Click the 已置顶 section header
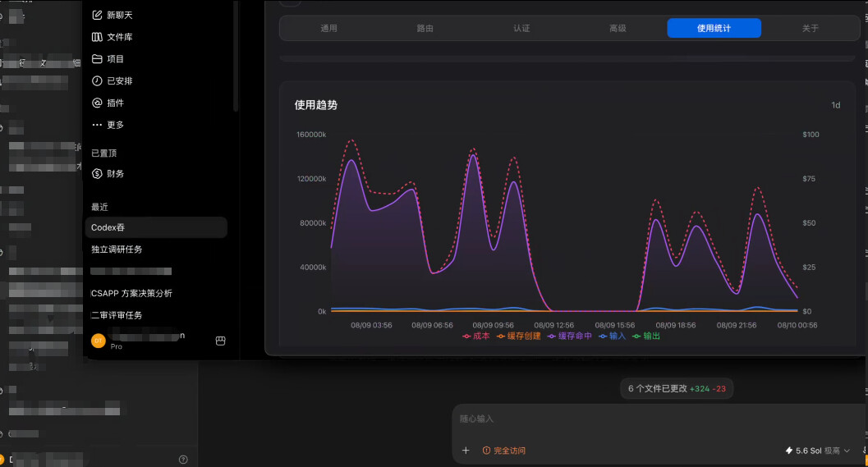Image resolution: width=868 pixels, height=467 pixels. click(x=103, y=153)
